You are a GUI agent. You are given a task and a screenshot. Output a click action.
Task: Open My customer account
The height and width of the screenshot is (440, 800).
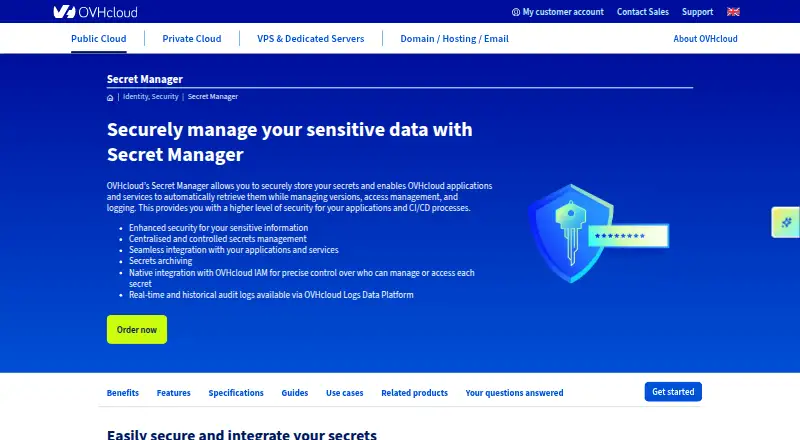[558, 12]
